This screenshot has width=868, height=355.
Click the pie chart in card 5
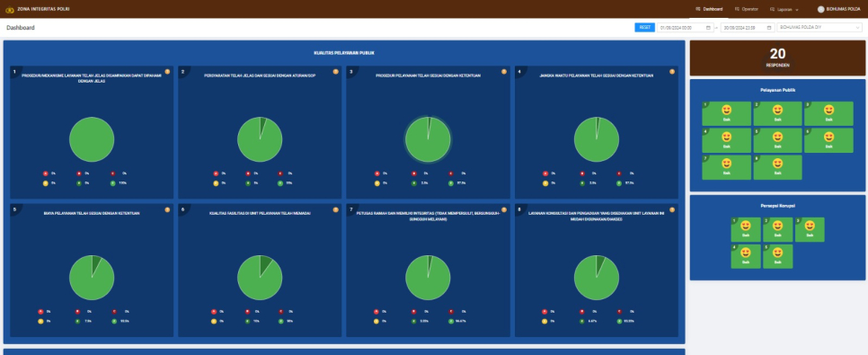pos(92,278)
